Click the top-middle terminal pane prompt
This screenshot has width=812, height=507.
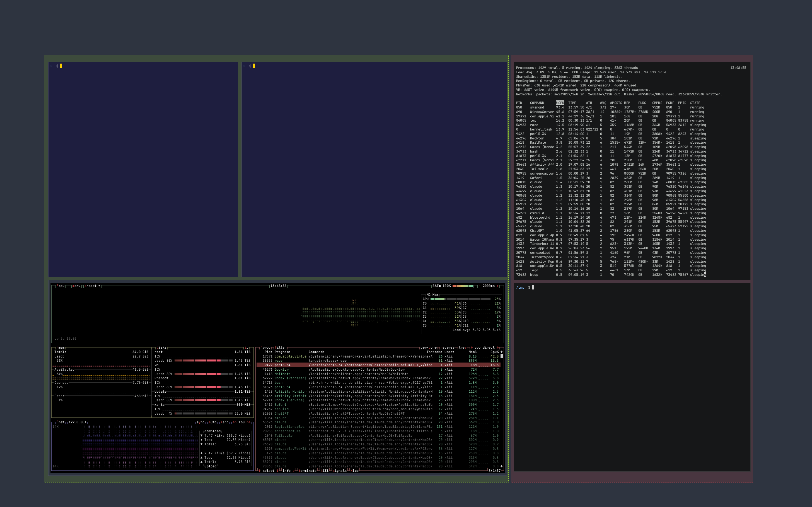coord(249,66)
